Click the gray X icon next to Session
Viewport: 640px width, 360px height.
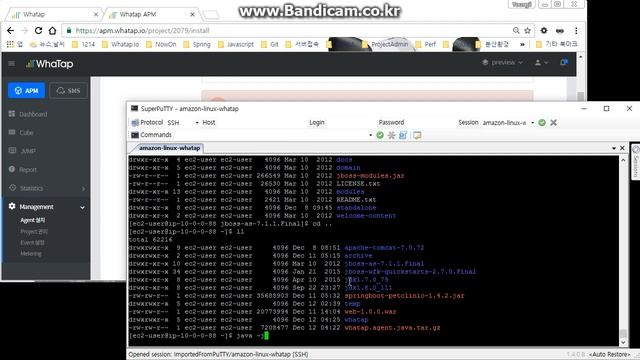coord(553,122)
